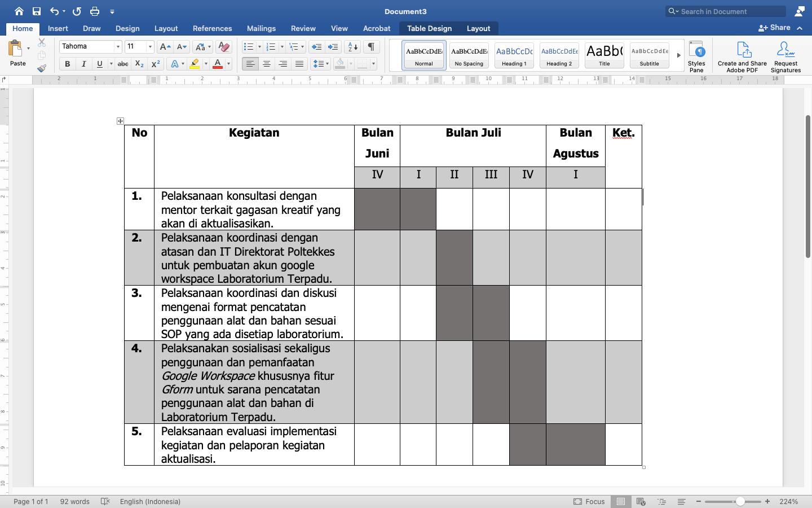Open the Mailings ribbon tab

click(x=261, y=28)
